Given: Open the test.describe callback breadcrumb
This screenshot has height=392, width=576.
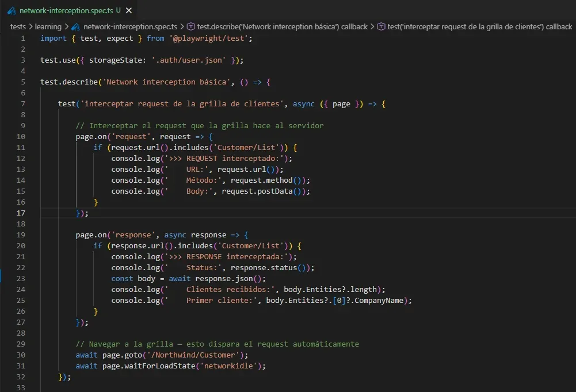Looking at the screenshot, I should click(x=282, y=27).
